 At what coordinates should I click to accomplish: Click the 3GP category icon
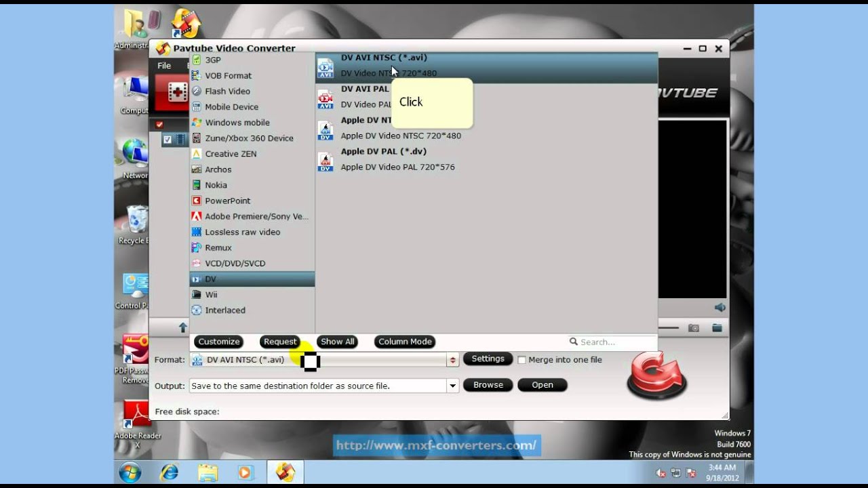(x=197, y=60)
